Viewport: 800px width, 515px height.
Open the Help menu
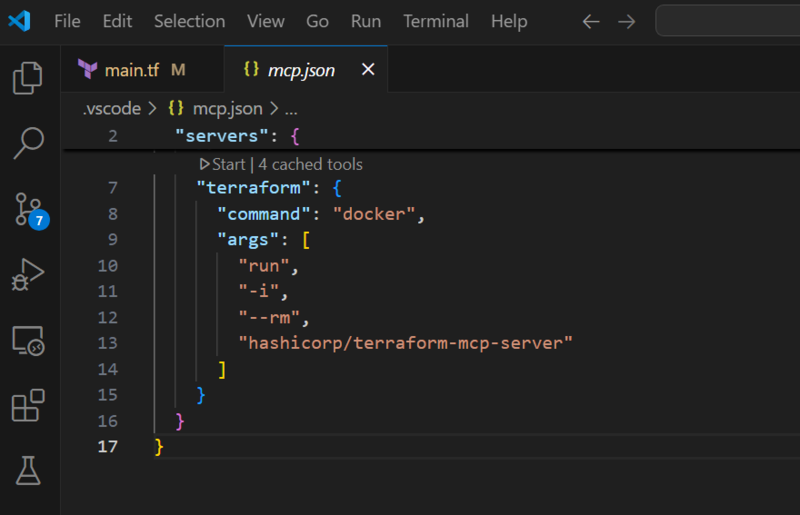point(509,21)
